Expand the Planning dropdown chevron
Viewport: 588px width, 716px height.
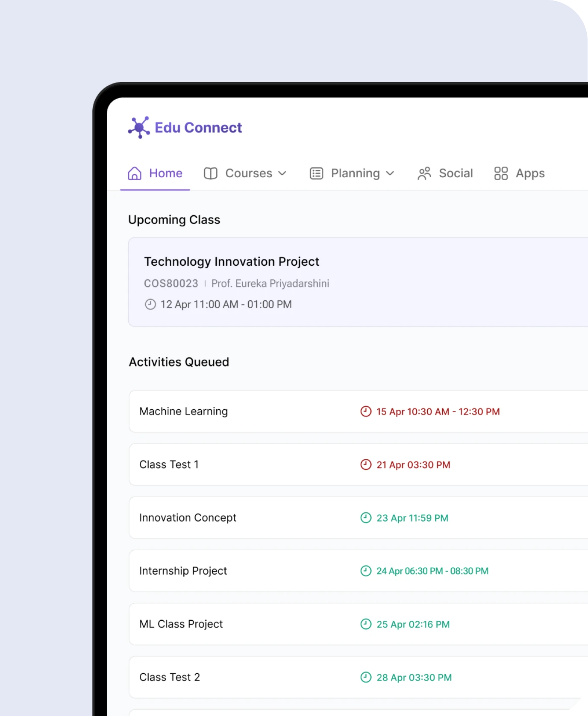pyautogui.click(x=390, y=173)
